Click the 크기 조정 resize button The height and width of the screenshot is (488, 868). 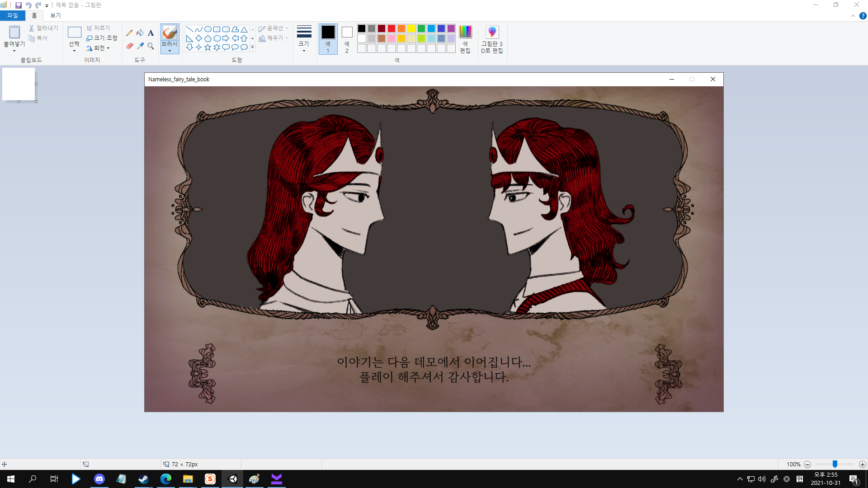coord(102,38)
